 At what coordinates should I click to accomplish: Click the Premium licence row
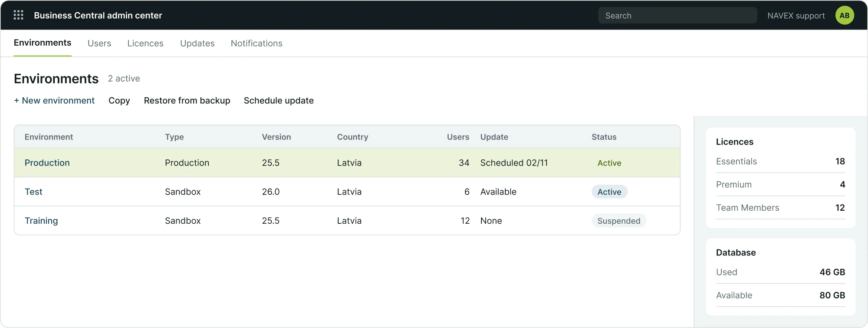780,185
